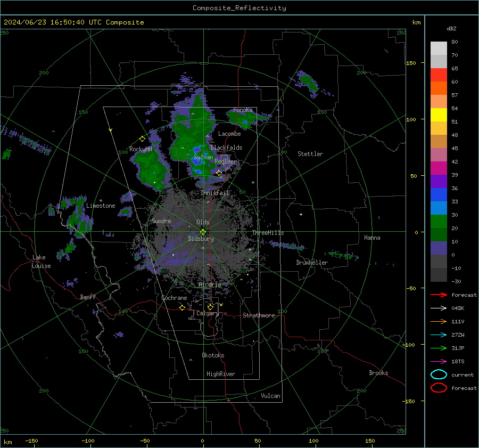Click the Composite_Reflectivity title

pos(240,8)
